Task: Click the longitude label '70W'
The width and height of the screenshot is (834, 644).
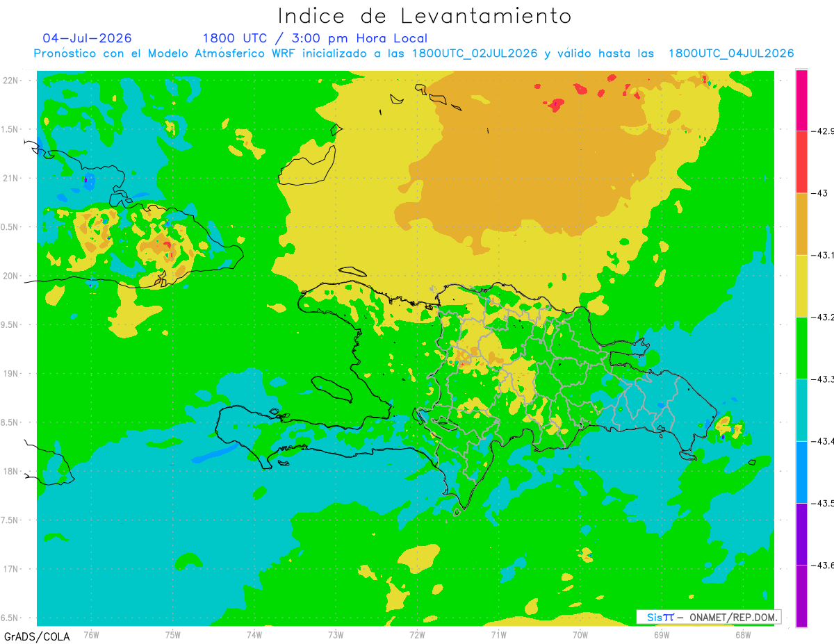Action: tap(580, 635)
